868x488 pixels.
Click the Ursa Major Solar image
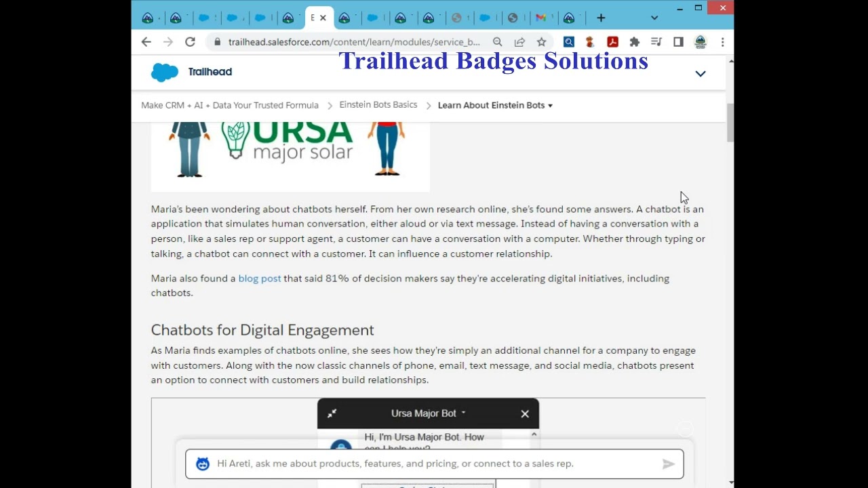[x=290, y=156]
